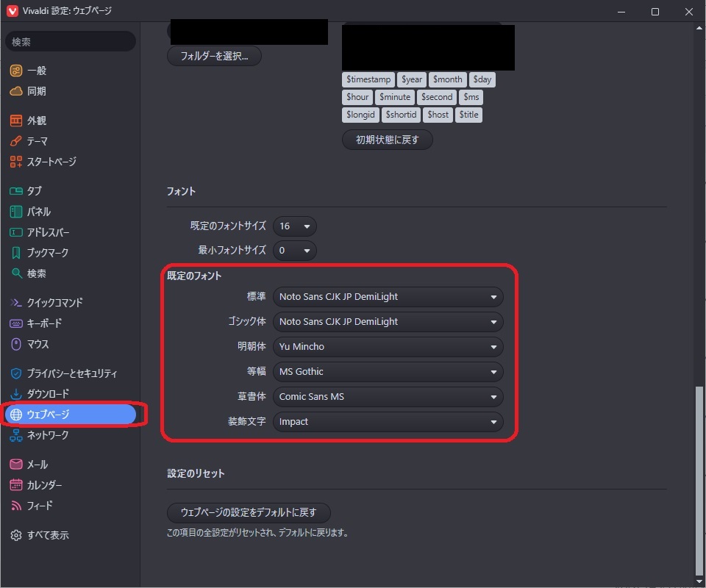Select the ダウンロード download icon
The image size is (706, 588).
tap(16, 394)
